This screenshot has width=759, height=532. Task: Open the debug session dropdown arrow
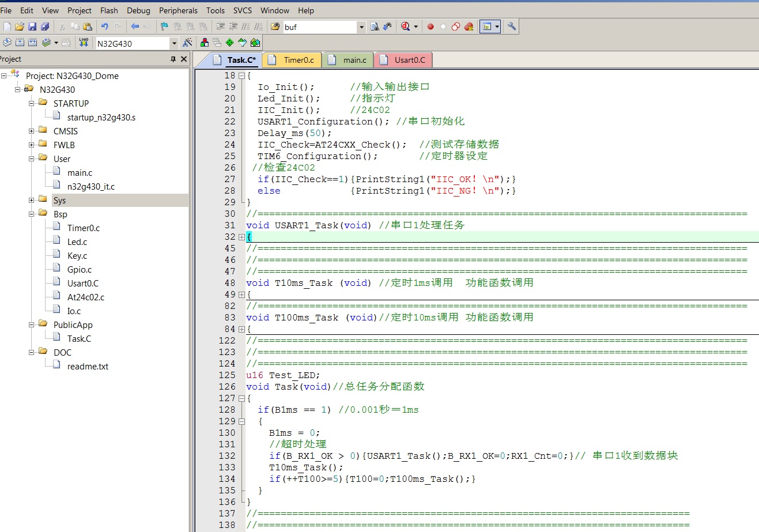tap(416, 27)
